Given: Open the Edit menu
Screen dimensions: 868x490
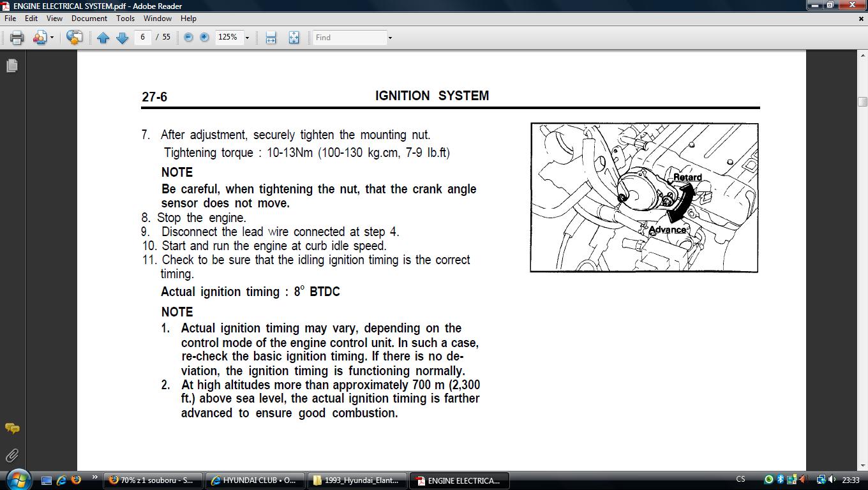Looking at the screenshot, I should 31,19.
